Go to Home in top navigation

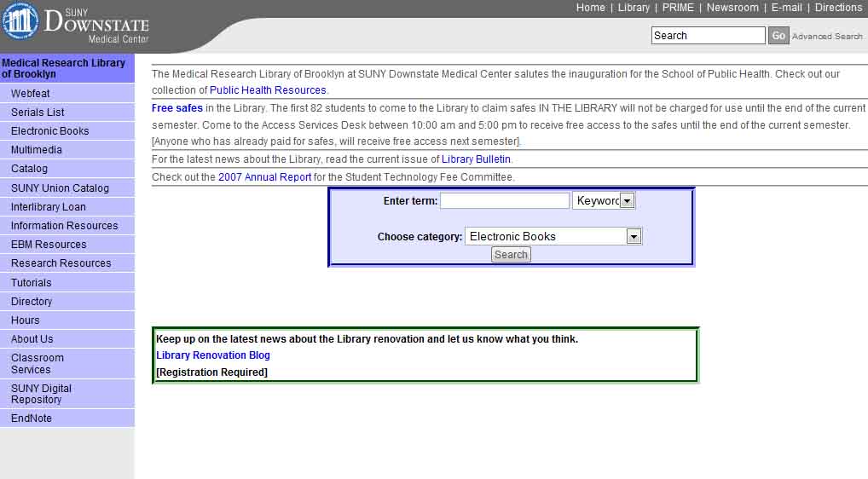[x=591, y=8]
